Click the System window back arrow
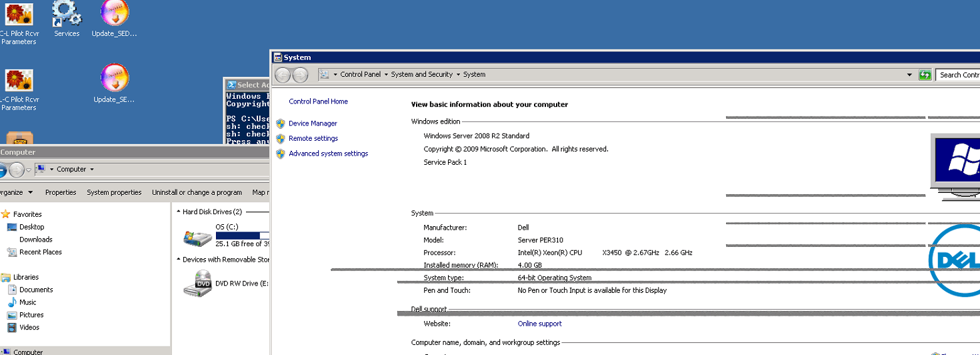 (283, 75)
